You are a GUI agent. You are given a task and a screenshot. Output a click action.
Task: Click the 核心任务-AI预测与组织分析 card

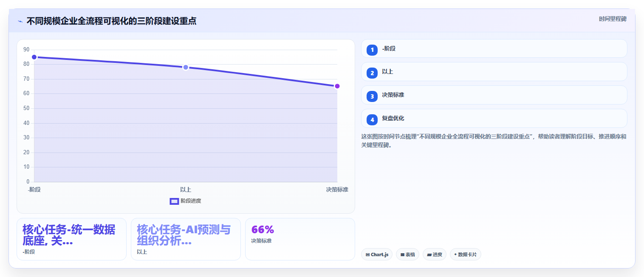186,239
